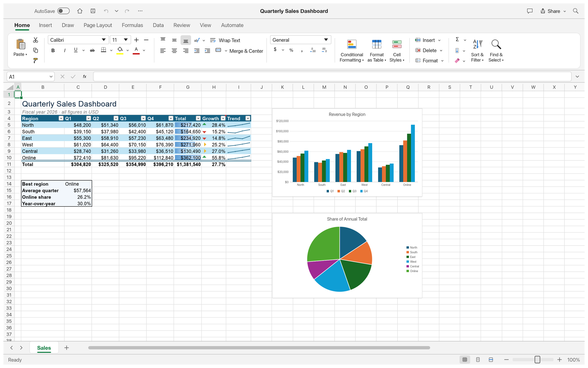Open Format as Table

[377, 51]
